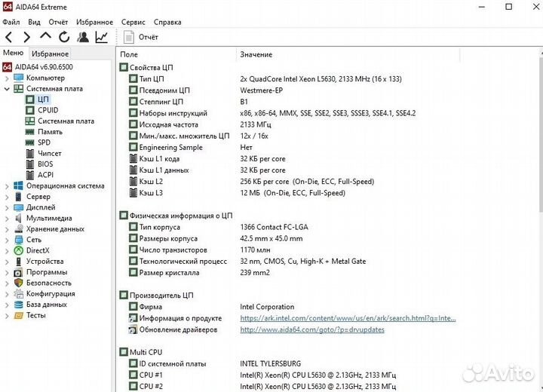Switch to the Меню sidebar tab
Screen dimensions: 543x392
click(x=13, y=53)
